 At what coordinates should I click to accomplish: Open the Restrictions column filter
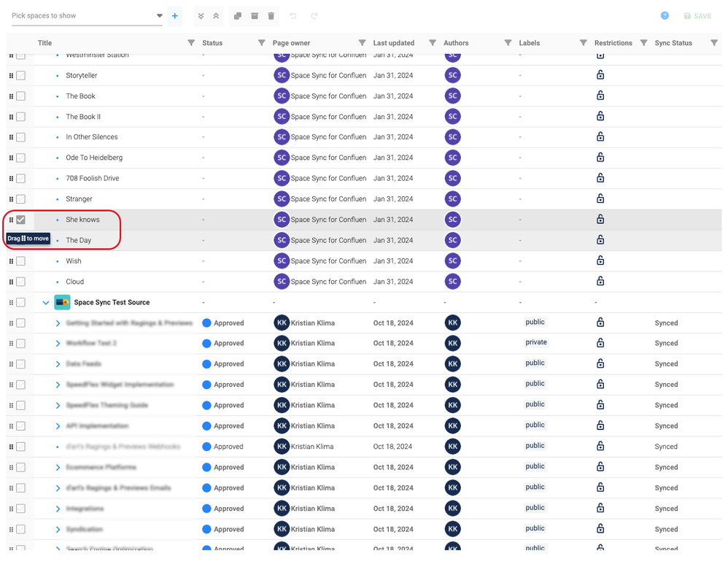[x=643, y=43]
